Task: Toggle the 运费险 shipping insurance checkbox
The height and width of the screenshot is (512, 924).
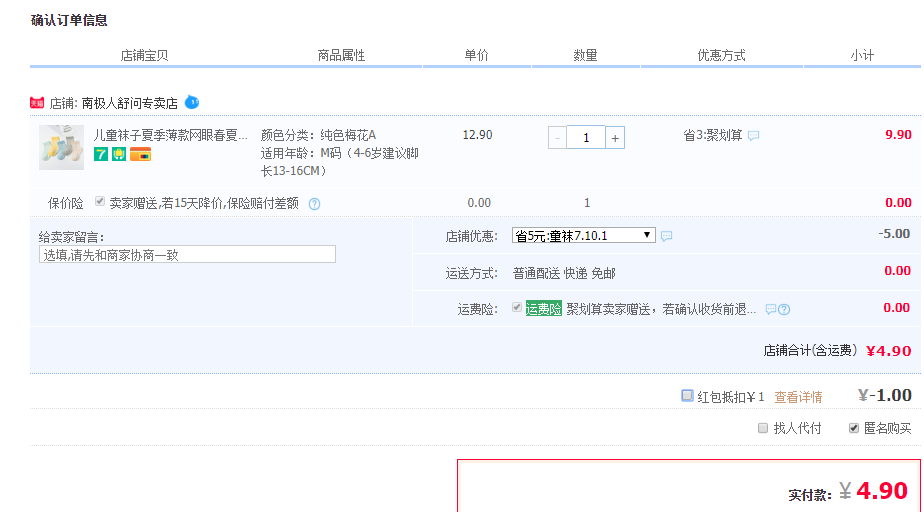Action: 517,308
